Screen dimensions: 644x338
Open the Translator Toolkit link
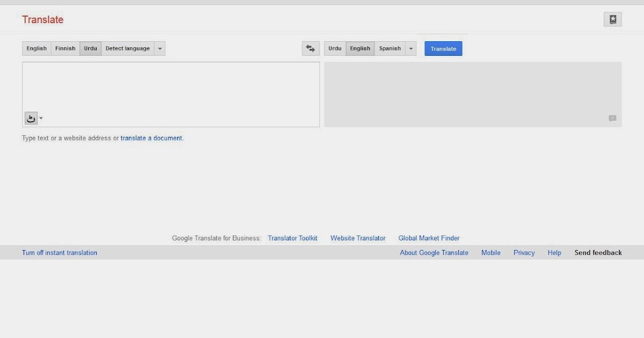(292, 238)
